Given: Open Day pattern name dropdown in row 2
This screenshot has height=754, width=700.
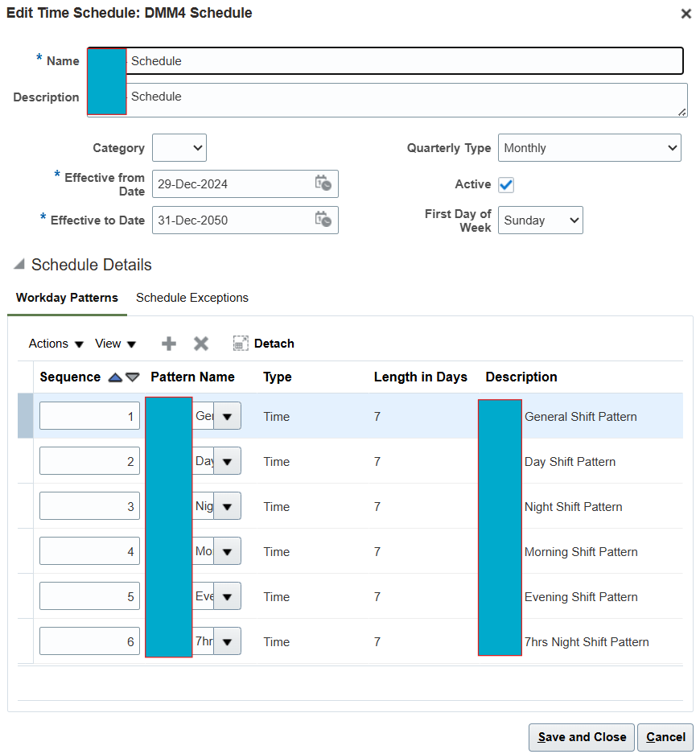Looking at the screenshot, I should coord(228,461).
